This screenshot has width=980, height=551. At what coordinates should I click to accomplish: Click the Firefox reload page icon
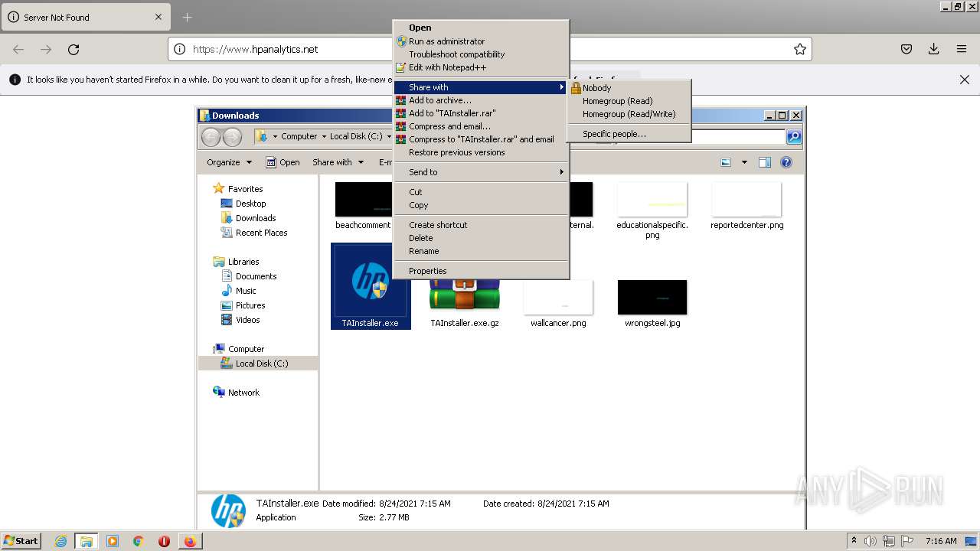pyautogui.click(x=73, y=49)
